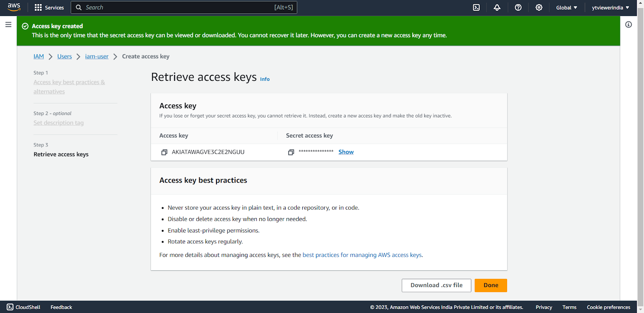Select Step 3 Retrieve access keys

click(x=61, y=154)
